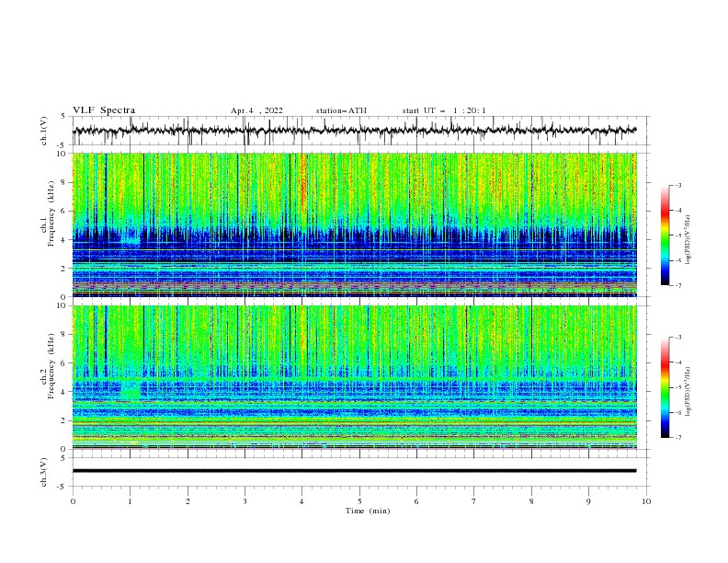Click the ch.3 flat black trace

point(355,471)
